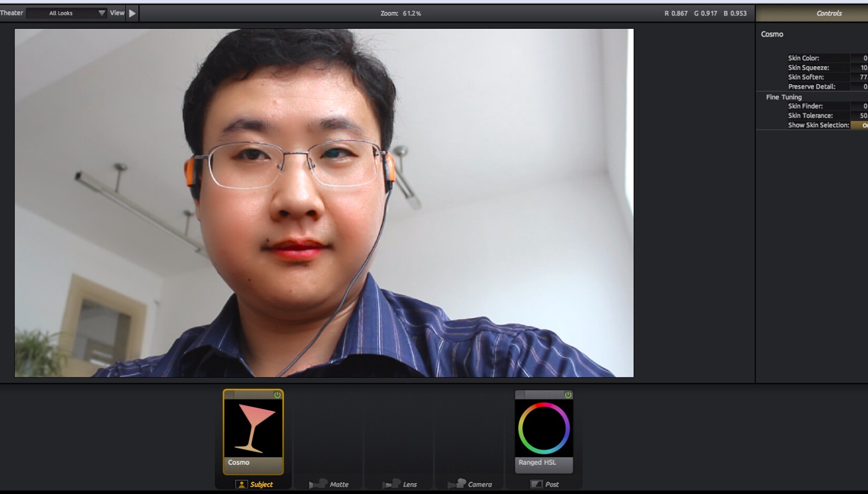Click the Subject person icon
Viewport: 868px width, 494px height.
[241, 484]
